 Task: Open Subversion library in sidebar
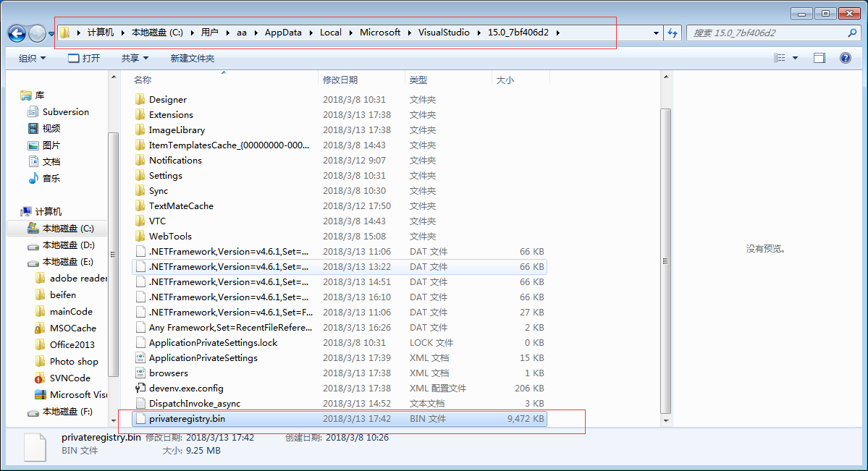(65, 112)
